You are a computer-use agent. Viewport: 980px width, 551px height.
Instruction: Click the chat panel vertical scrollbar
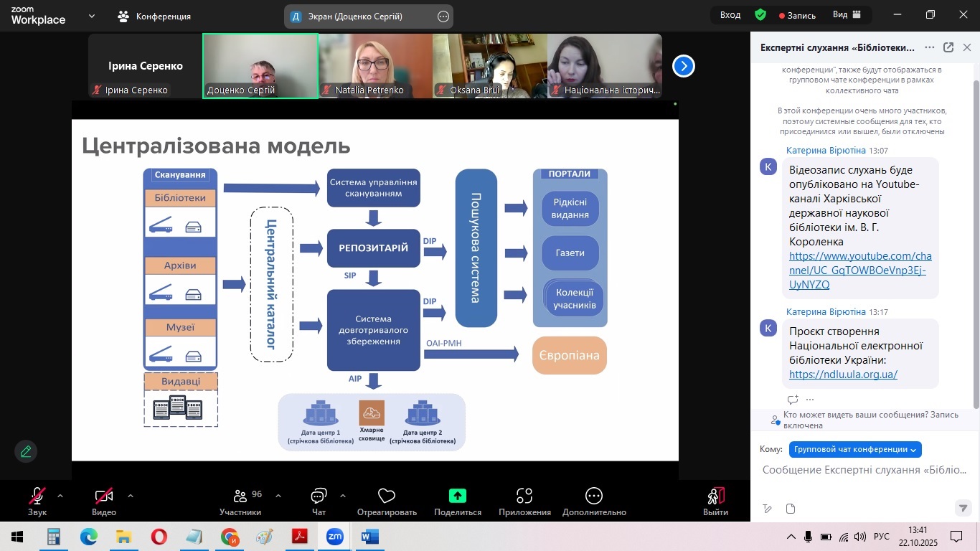click(x=974, y=237)
